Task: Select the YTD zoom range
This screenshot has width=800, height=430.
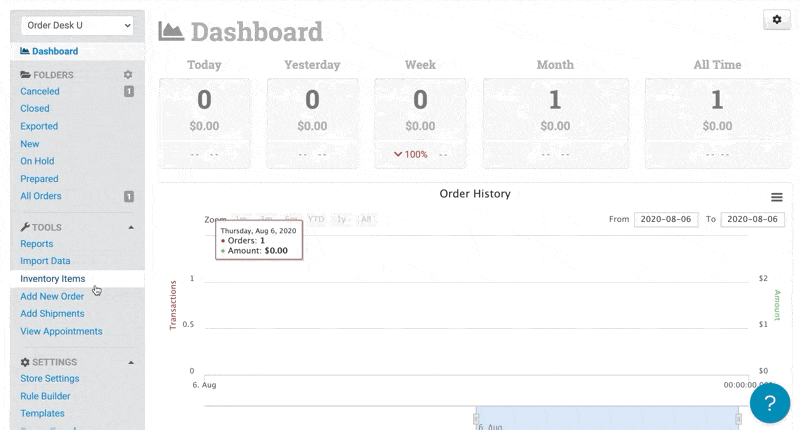Action: click(x=316, y=219)
